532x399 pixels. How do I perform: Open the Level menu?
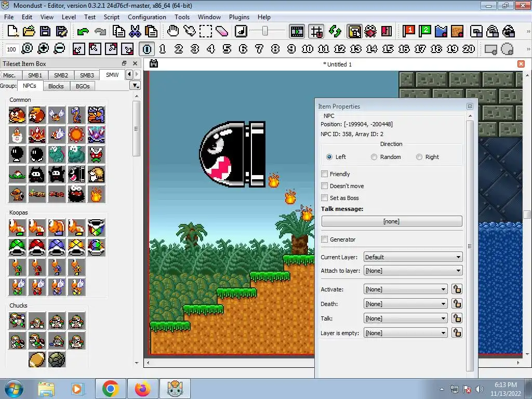[x=69, y=17]
